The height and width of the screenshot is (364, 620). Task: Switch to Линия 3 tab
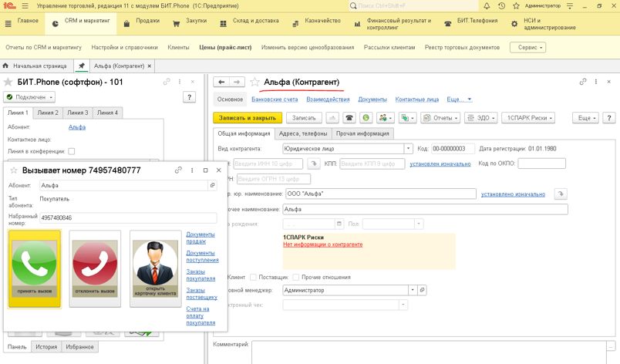[77, 113]
